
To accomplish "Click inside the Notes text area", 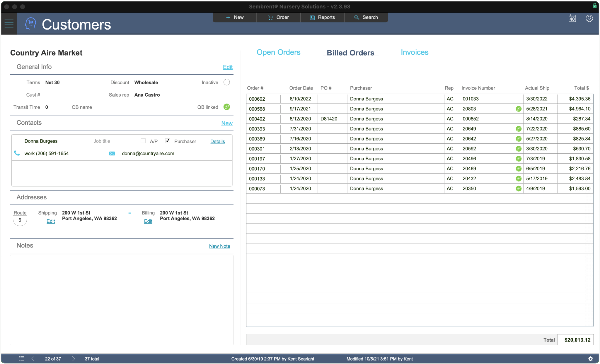I will (x=121, y=300).
